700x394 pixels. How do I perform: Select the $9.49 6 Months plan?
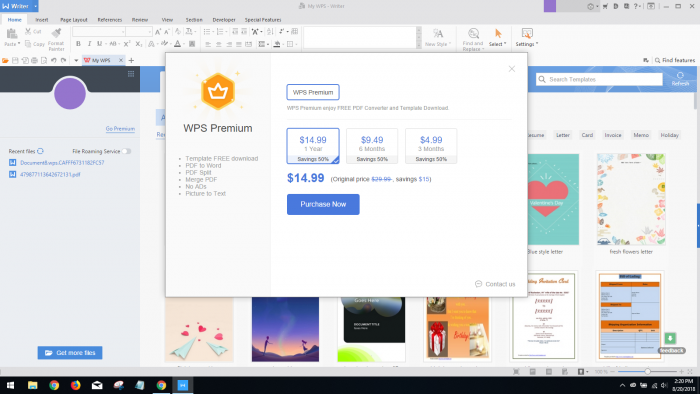(x=372, y=146)
